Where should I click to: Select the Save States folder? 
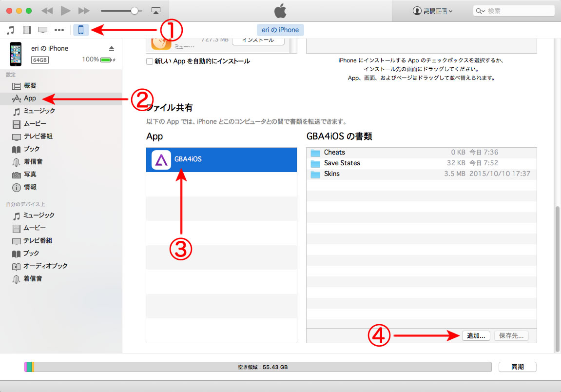pyautogui.click(x=422, y=163)
